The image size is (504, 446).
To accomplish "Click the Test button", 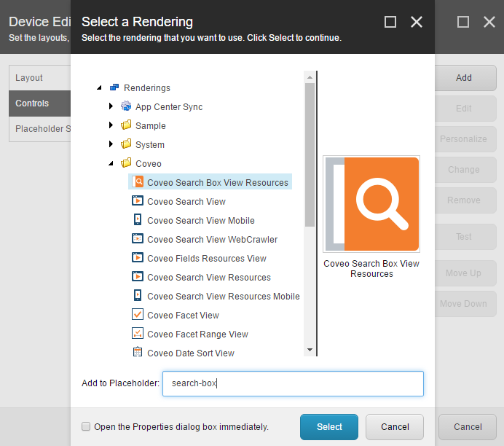I will click(x=465, y=237).
